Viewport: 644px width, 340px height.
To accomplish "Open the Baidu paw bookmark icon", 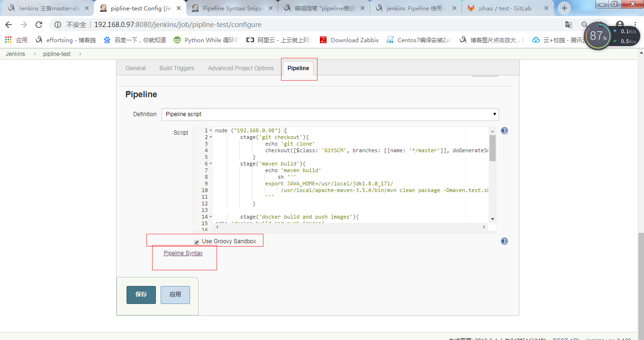I will pyautogui.click(x=107, y=40).
